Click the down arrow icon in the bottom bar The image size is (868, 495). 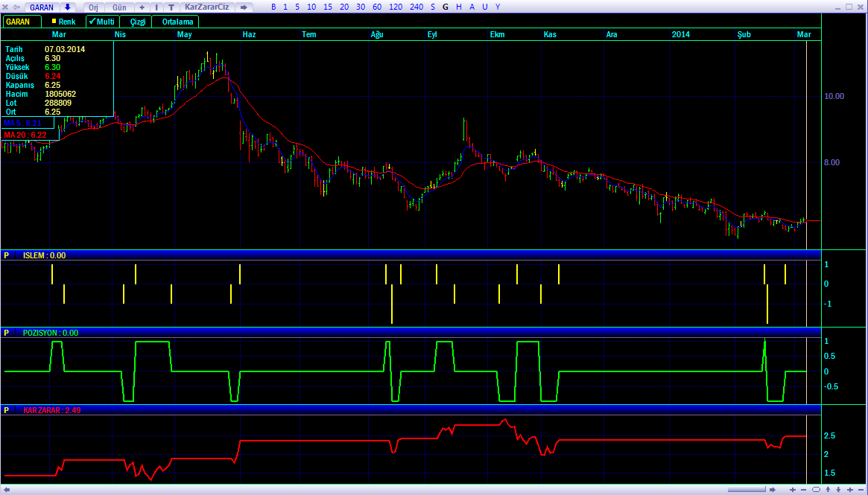pyautogui.click(x=839, y=490)
